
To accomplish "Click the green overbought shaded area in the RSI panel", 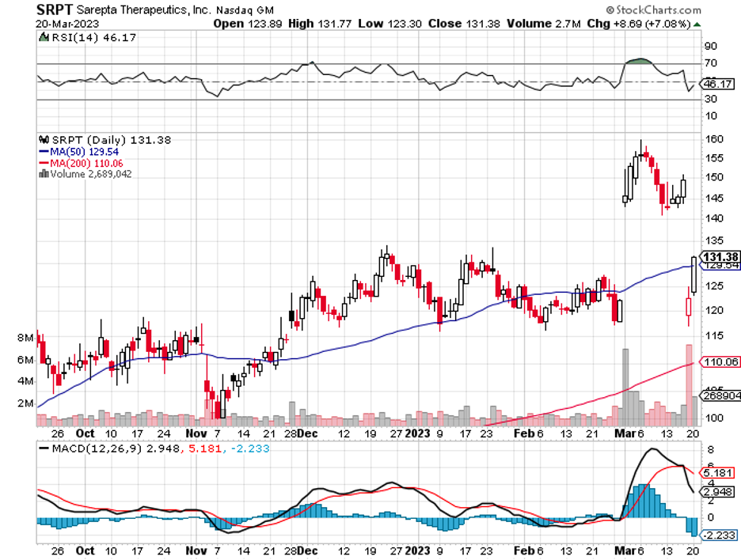I will tap(640, 61).
